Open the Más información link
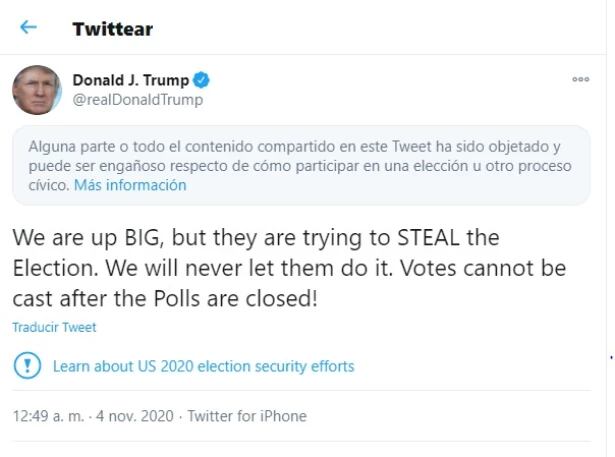 (130, 185)
